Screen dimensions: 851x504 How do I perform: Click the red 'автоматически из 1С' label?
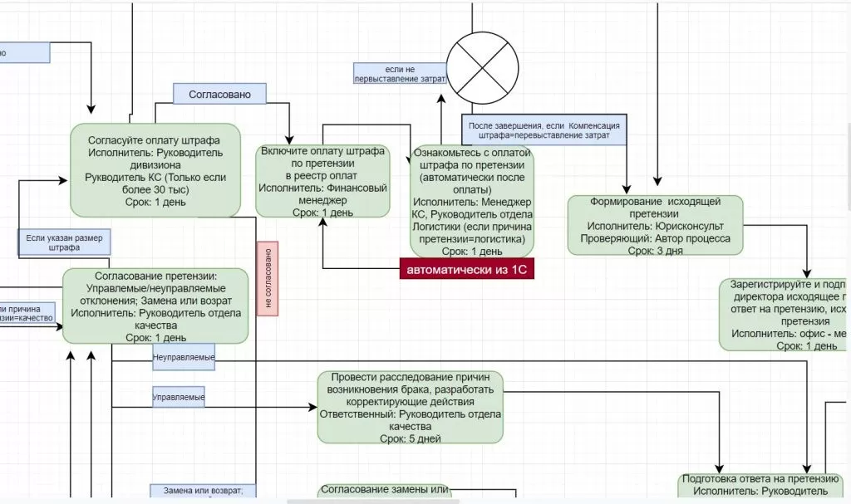click(x=466, y=270)
